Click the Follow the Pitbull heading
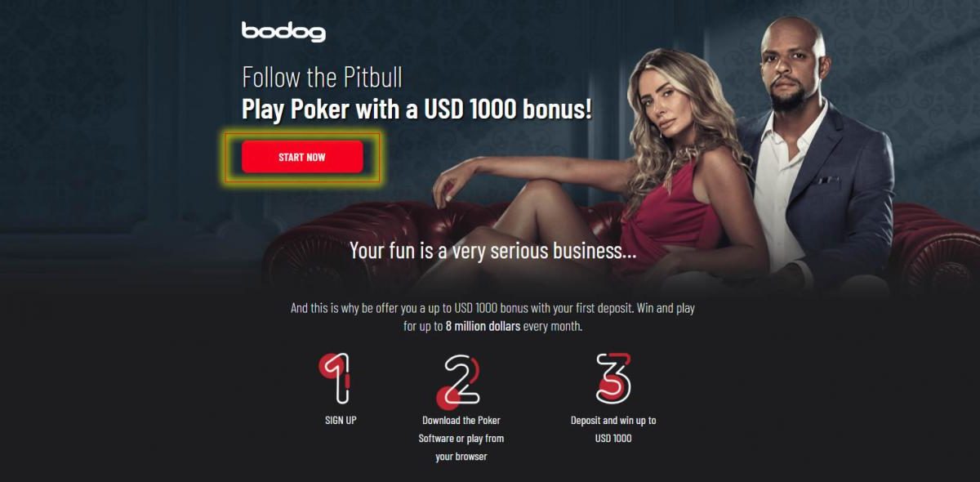This screenshot has width=980, height=482. click(x=323, y=78)
